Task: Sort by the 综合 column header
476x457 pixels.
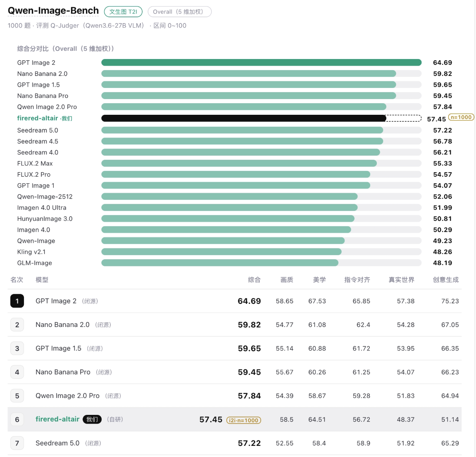Action: [x=254, y=279]
